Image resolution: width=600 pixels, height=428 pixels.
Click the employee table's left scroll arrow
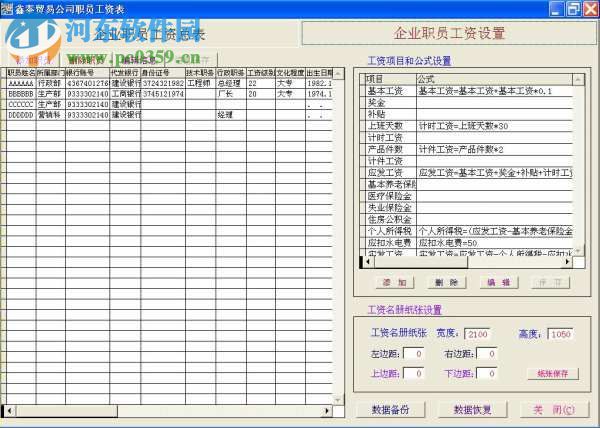(x=9, y=411)
